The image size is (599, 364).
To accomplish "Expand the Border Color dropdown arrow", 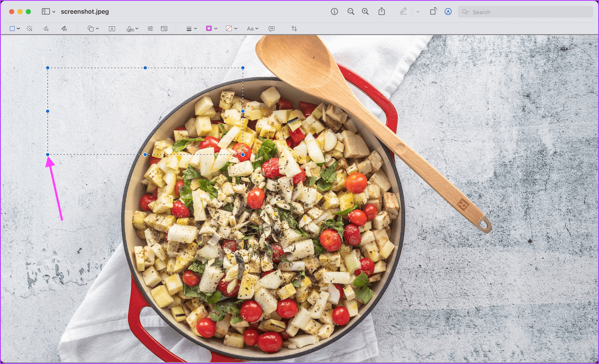I will 216,29.
